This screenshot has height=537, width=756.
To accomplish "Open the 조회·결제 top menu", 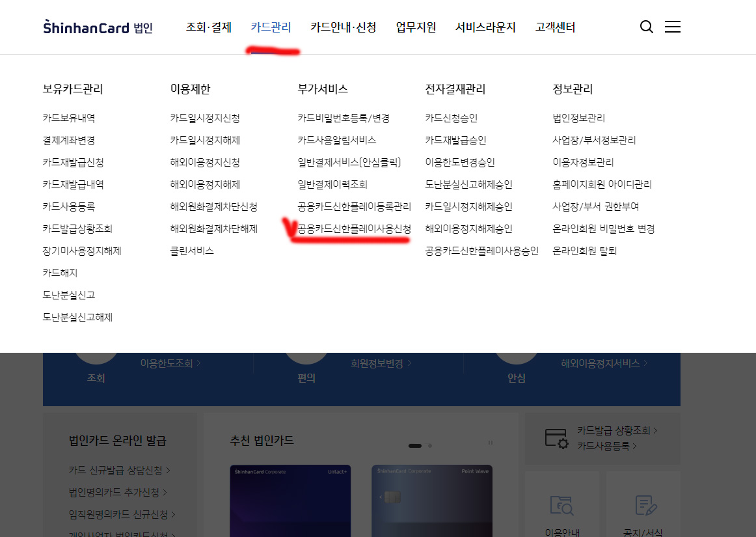I will pyautogui.click(x=209, y=27).
